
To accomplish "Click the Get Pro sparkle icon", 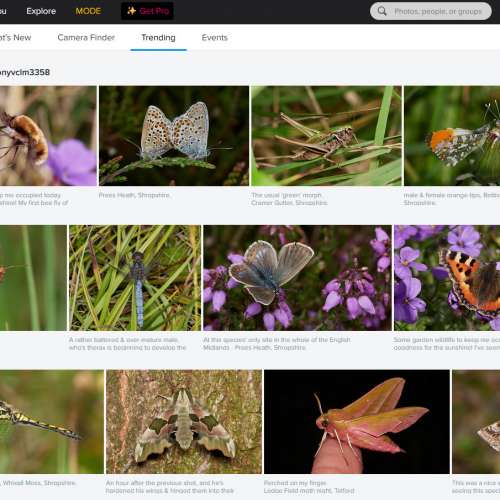I will [x=131, y=11].
